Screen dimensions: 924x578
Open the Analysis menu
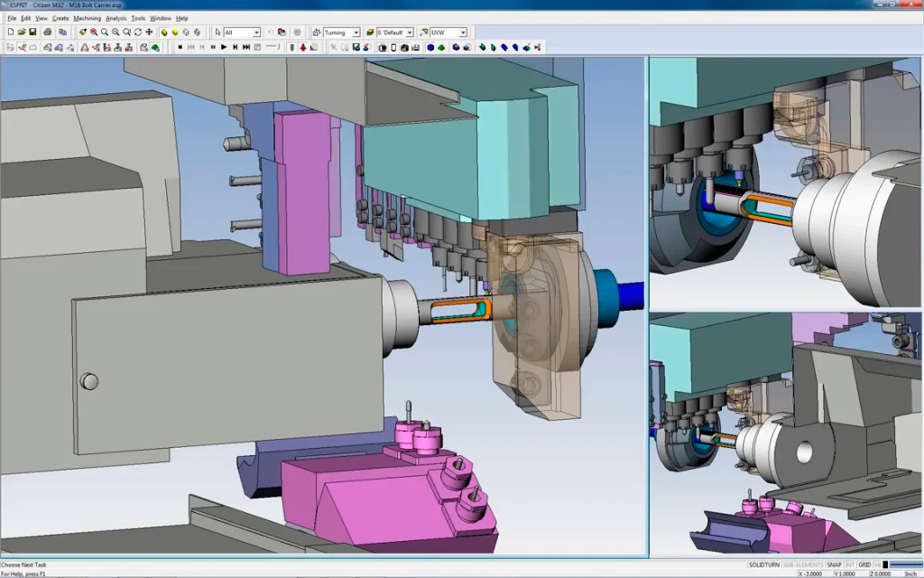pos(115,18)
